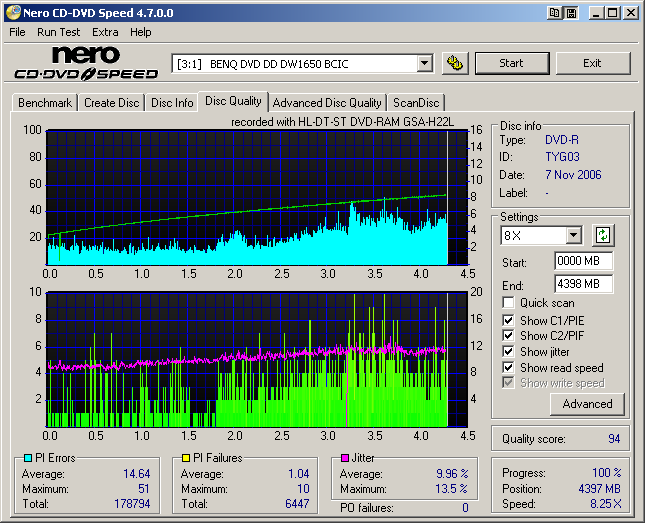Click the PI Failures Maximum value 10
645x523 pixels.
(303, 489)
